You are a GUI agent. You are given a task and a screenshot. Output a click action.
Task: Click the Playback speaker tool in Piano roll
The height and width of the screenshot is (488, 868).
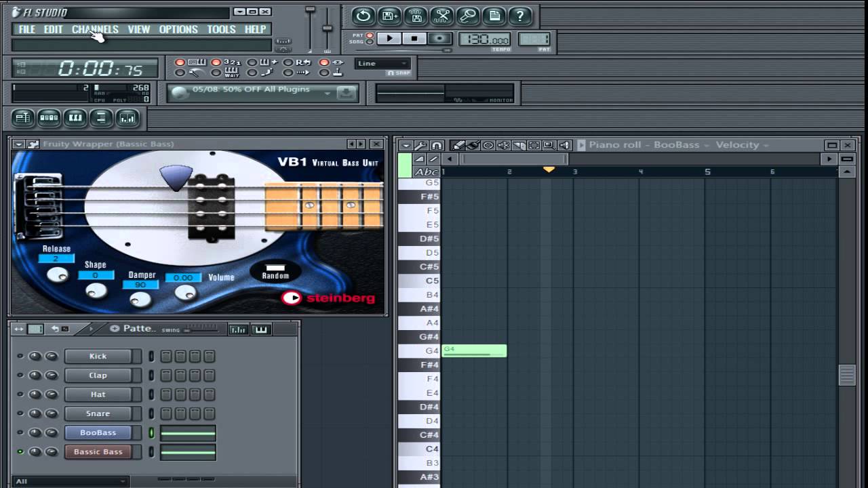[564, 145]
